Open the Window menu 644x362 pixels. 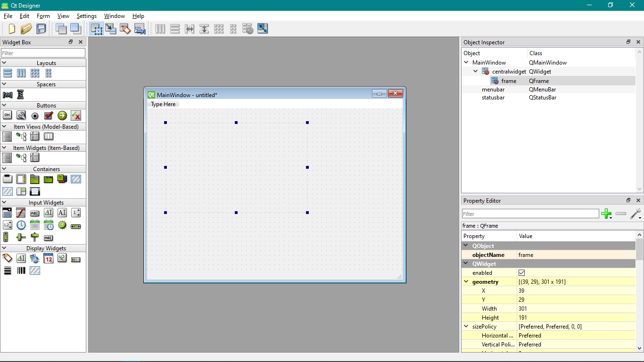[x=115, y=16]
